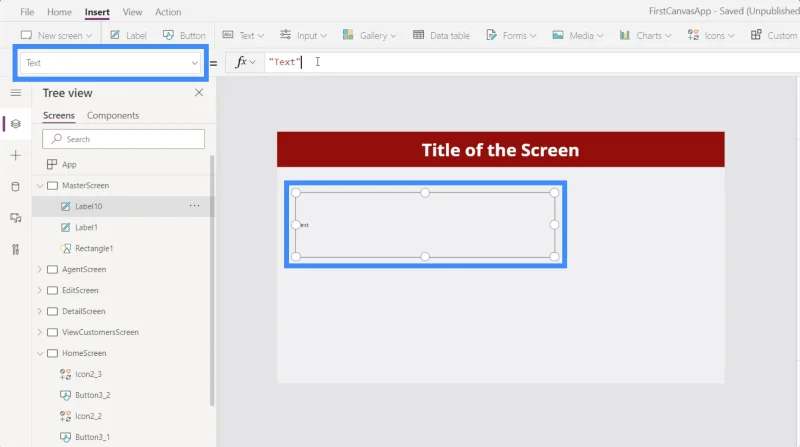Screen dimensions: 800x447
Task: Select DetailScreen in the tree
Action: [x=84, y=311]
